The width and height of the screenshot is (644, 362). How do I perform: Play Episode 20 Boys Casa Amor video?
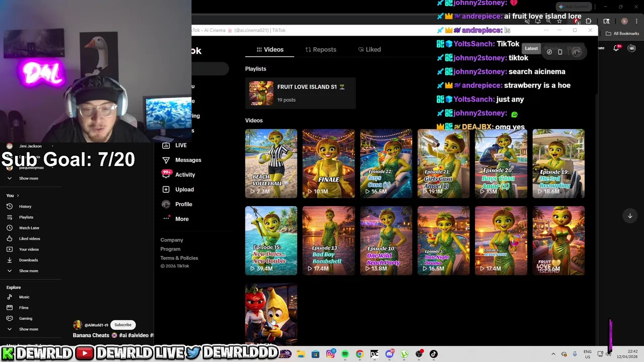[x=501, y=163]
